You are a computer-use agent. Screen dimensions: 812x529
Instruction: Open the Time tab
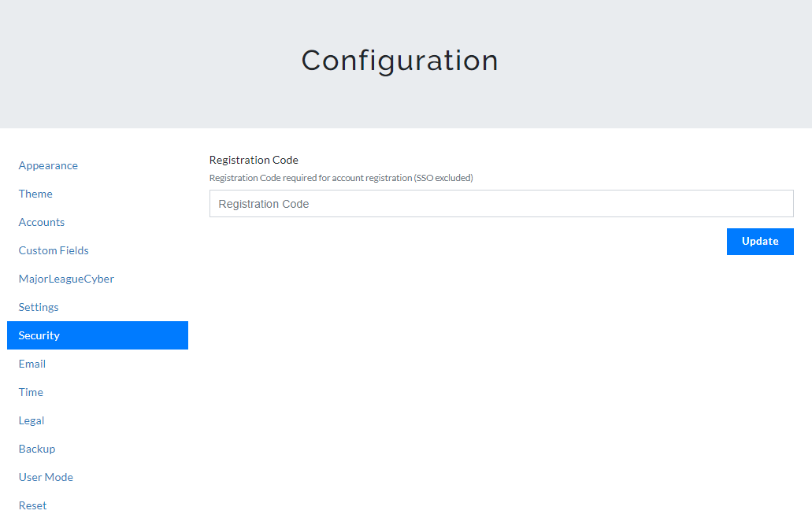pyautogui.click(x=31, y=392)
